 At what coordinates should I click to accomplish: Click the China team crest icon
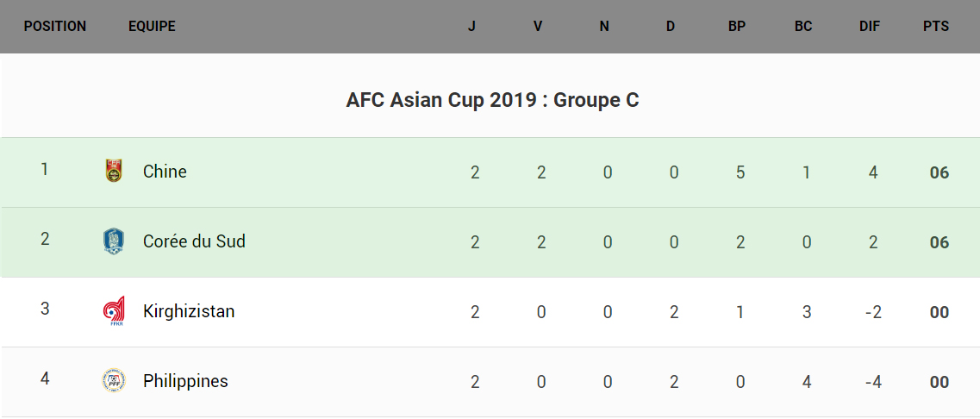(x=113, y=172)
